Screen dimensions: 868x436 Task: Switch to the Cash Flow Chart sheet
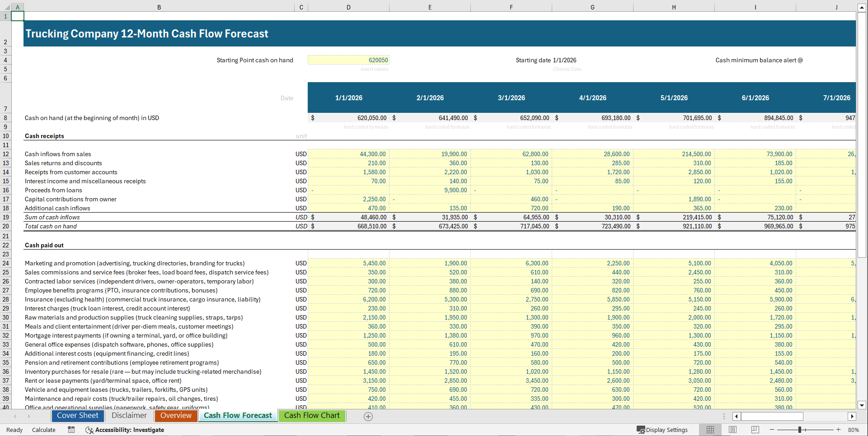pyautogui.click(x=312, y=416)
